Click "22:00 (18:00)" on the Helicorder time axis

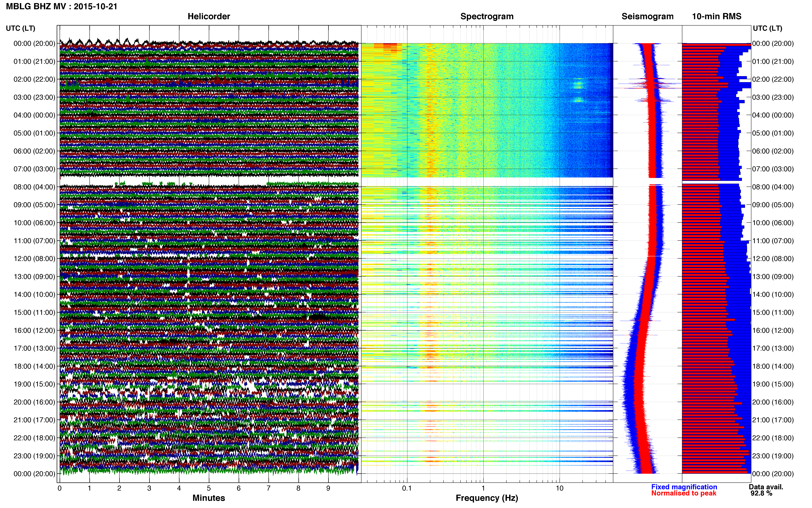(34, 438)
